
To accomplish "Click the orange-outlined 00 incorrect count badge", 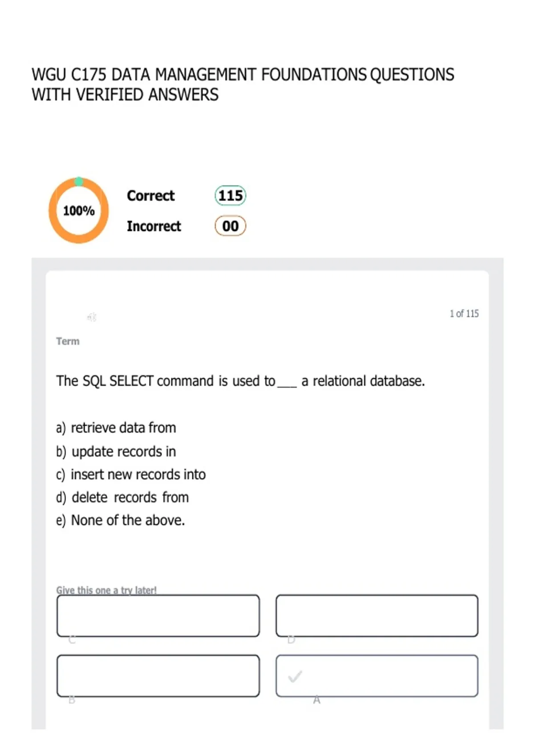I will tap(231, 226).
